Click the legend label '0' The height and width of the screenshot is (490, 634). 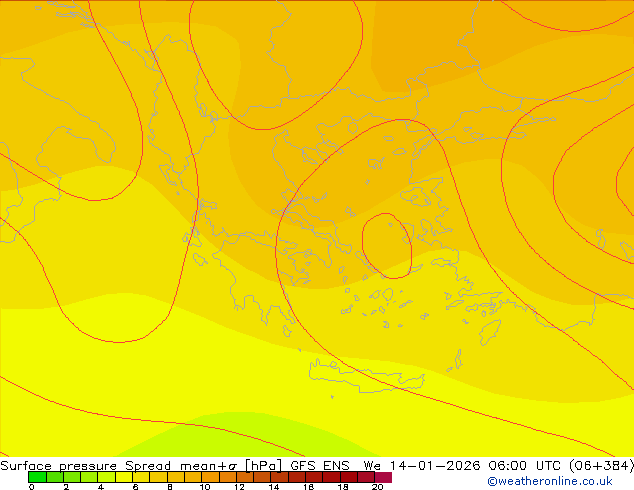point(32,487)
